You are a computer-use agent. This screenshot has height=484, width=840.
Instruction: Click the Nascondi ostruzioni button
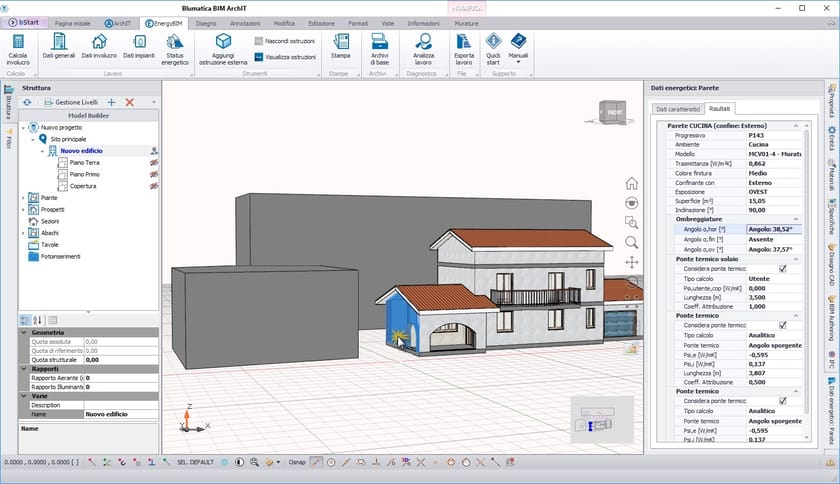click(x=285, y=41)
